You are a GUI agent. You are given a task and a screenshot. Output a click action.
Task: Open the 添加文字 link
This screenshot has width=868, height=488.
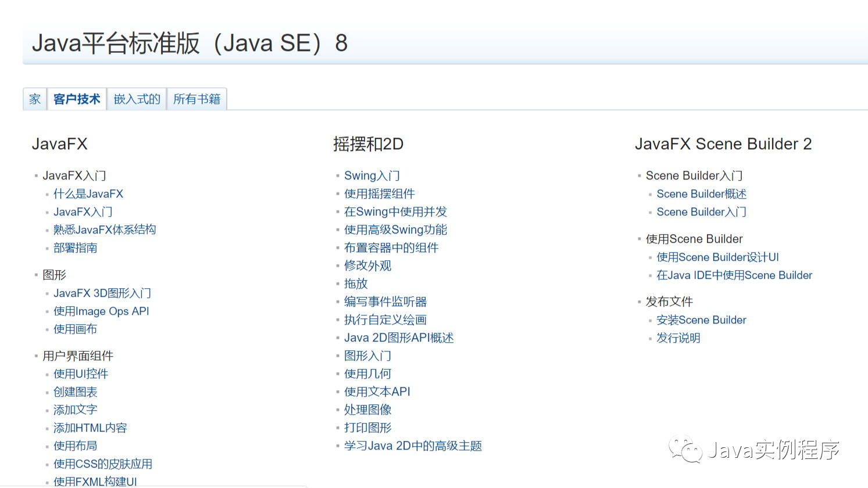(x=76, y=410)
